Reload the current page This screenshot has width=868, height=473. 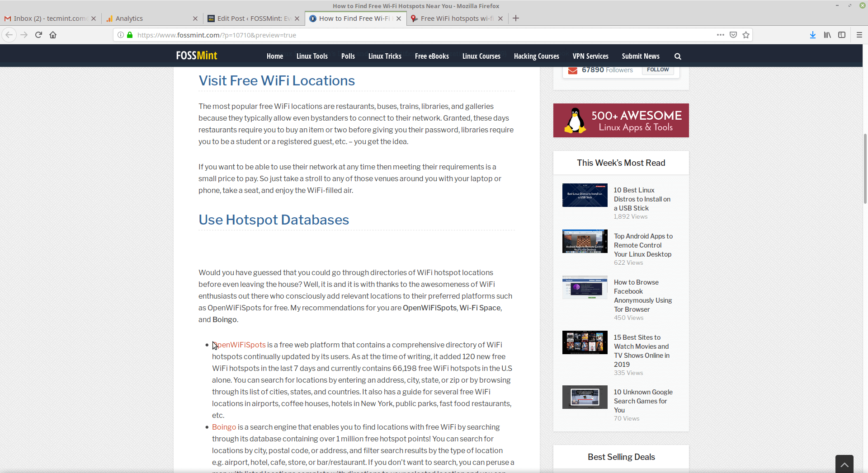38,35
